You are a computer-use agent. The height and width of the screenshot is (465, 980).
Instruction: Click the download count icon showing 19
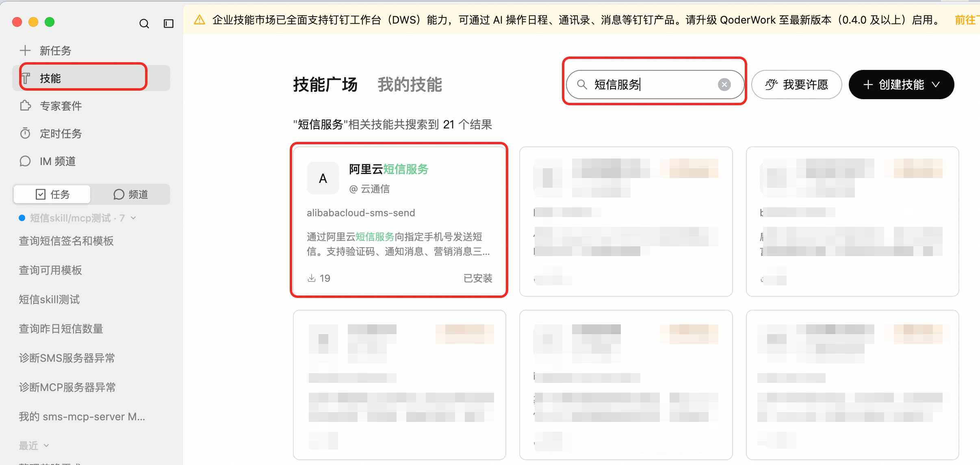click(x=312, y=278)
